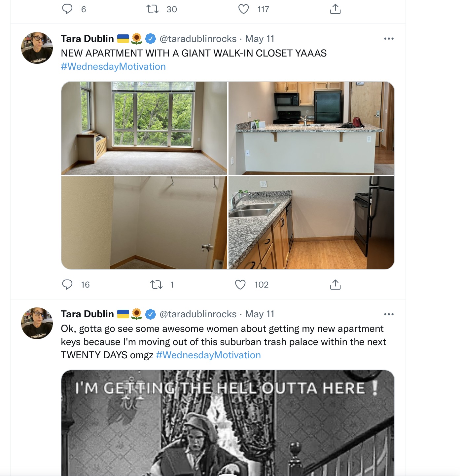
Task: Share the top tweet
Action: click(x=335, y=9)
